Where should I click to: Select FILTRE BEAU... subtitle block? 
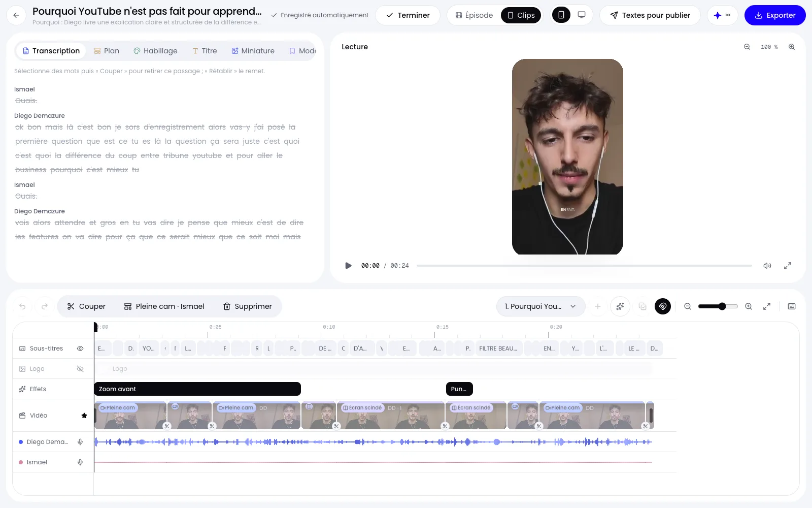tap(498, 348)
